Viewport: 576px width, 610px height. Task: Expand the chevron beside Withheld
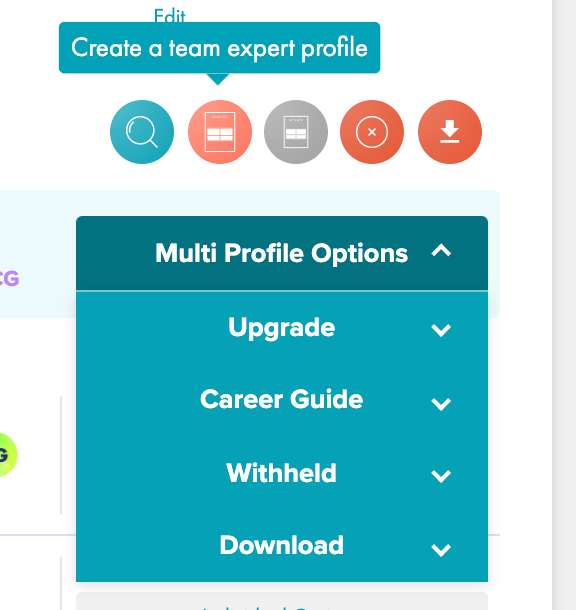click(441, 476)
